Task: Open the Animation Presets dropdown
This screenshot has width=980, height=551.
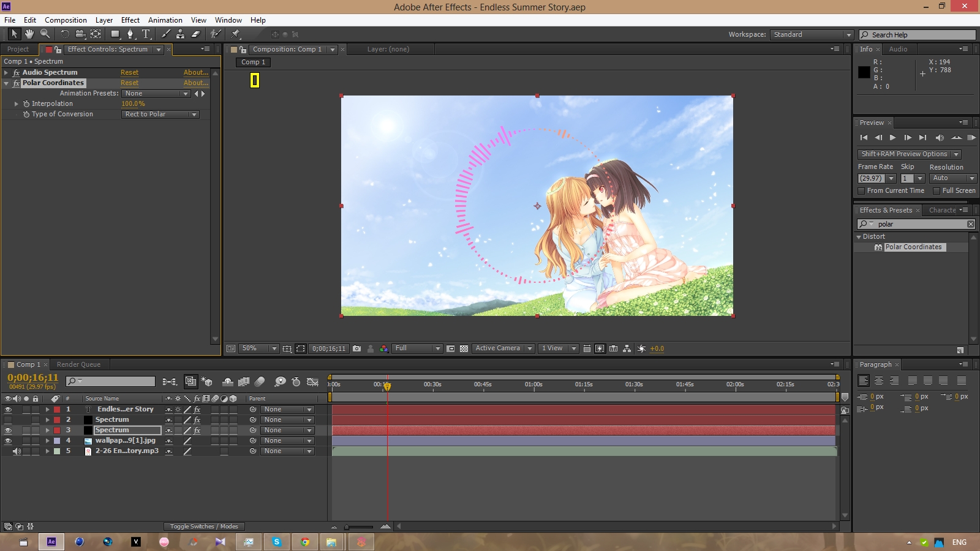Action: [156, 94]
